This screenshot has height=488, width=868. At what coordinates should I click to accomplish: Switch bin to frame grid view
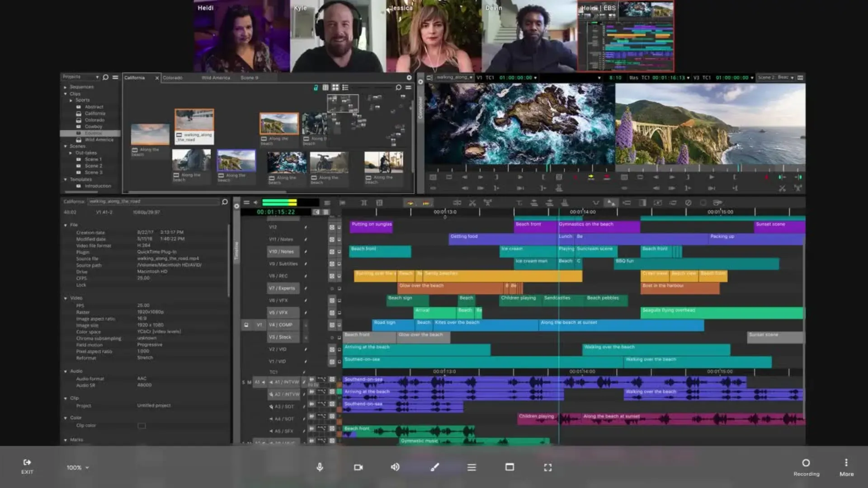coord(335,87)
